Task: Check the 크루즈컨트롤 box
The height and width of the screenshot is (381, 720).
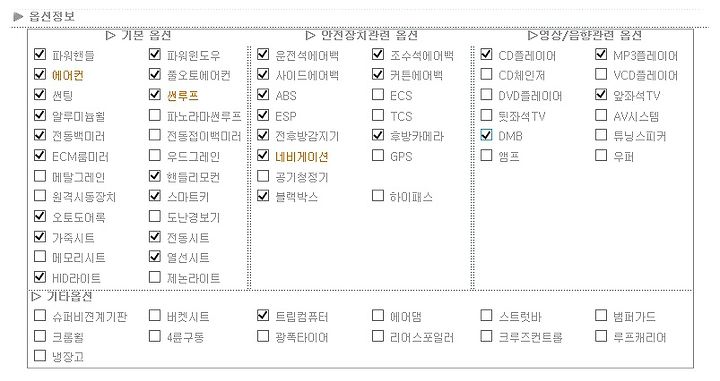Action: click(486, 336)
